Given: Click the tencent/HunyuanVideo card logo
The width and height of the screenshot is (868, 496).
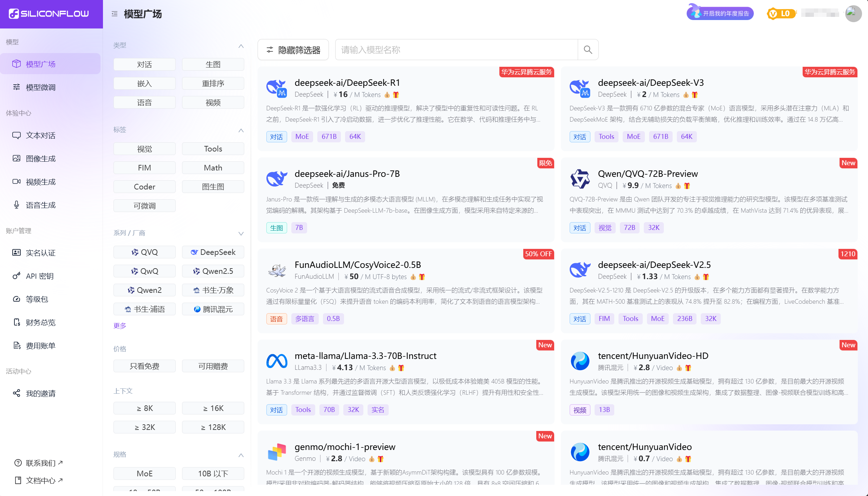Looking at the screenshot, I should 580,452.
